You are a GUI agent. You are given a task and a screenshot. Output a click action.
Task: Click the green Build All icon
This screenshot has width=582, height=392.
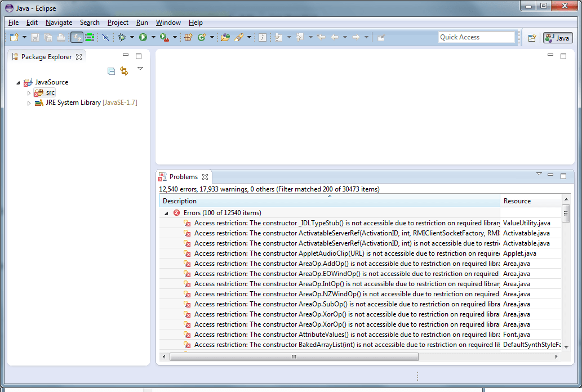click(90, 37)
